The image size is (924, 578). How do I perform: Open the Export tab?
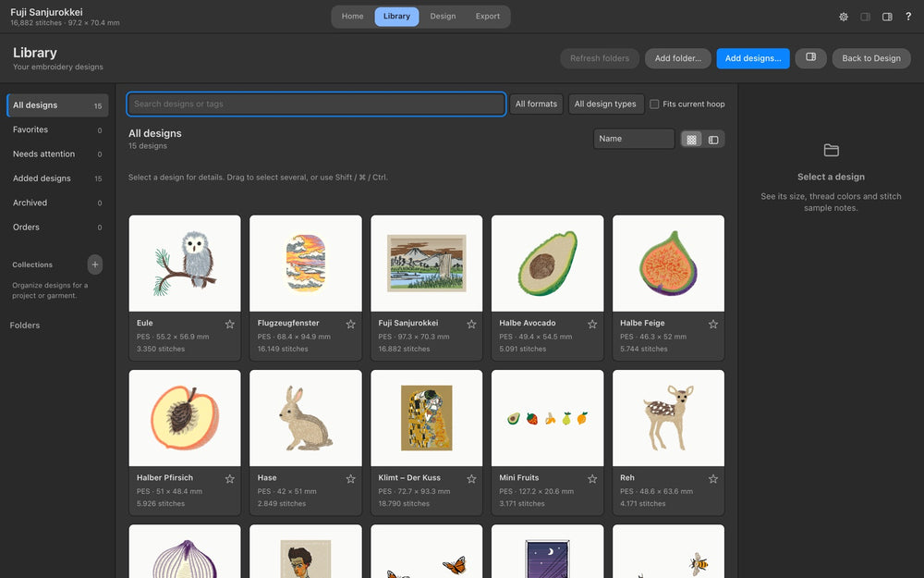487,17
